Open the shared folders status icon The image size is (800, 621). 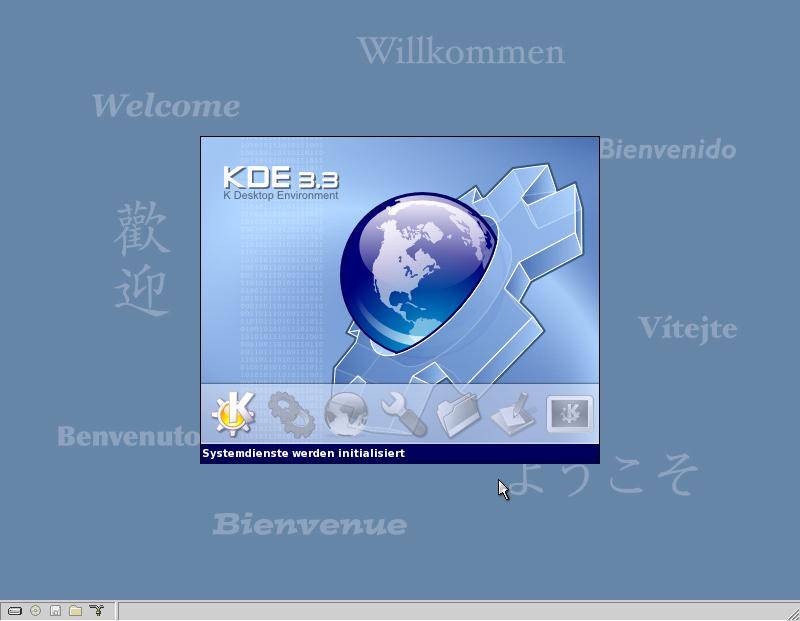point(76,610)
